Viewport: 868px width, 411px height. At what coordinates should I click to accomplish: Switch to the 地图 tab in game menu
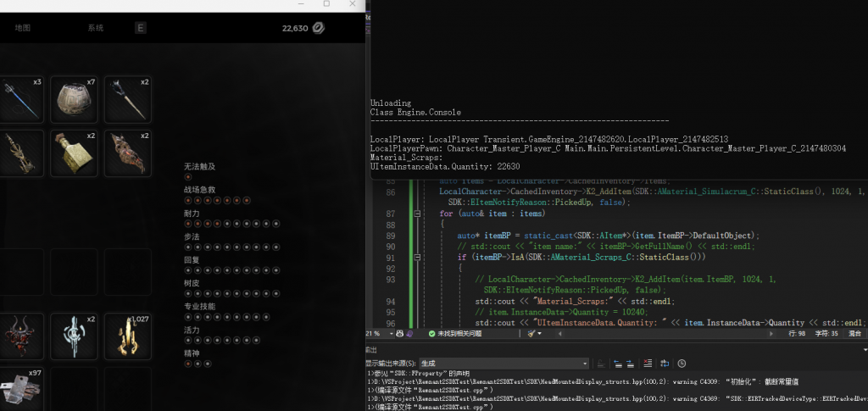pos(23,28)
